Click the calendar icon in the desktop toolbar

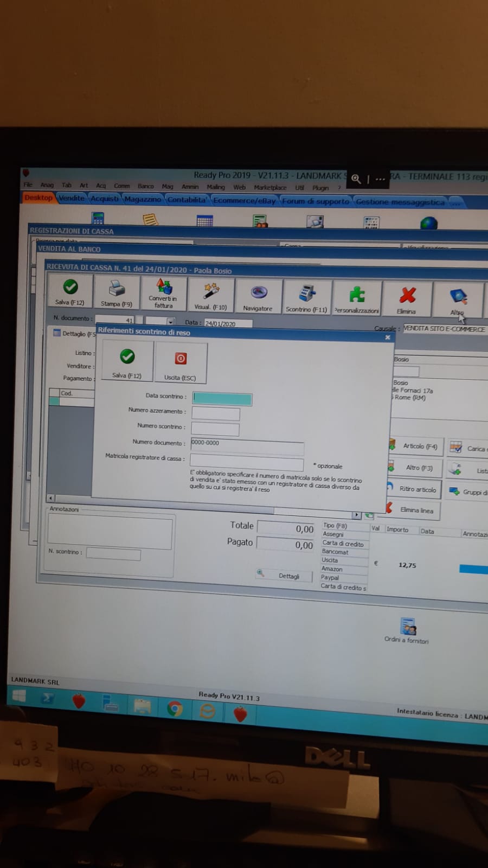[x=204, y=220]
